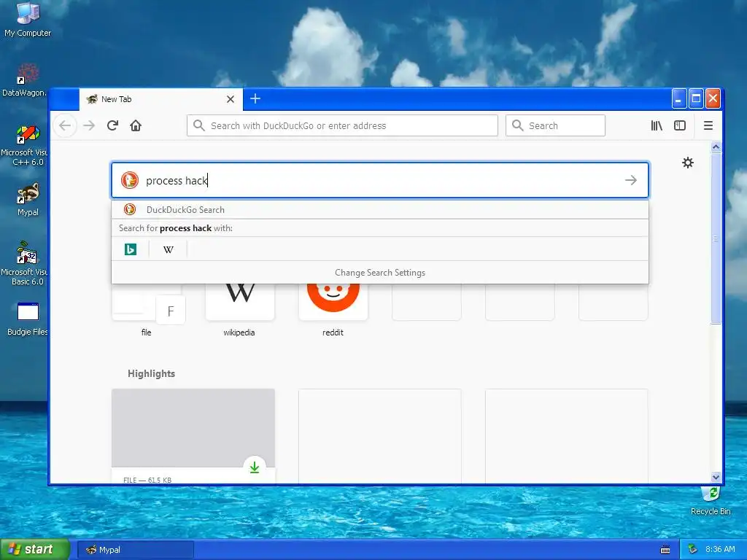Select Mypal desktop shortcut

[x=28, y=200]
